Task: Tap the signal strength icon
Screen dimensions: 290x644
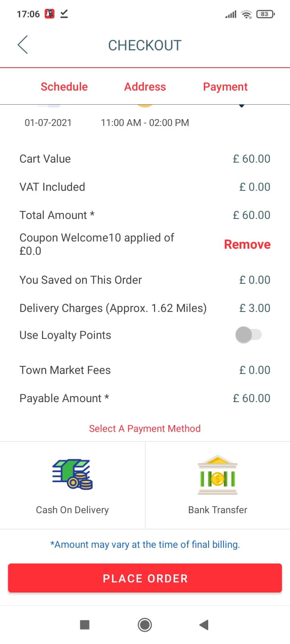Action: 231,14
